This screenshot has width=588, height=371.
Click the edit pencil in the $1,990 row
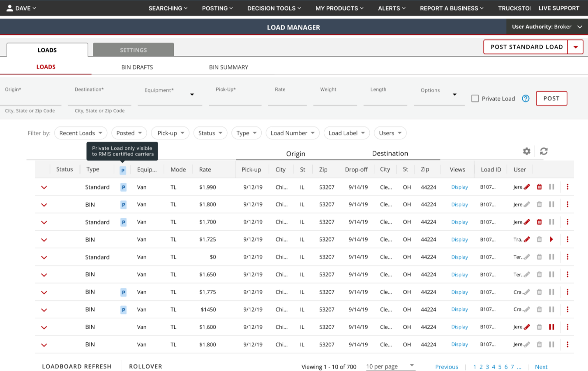pos(527,187)
